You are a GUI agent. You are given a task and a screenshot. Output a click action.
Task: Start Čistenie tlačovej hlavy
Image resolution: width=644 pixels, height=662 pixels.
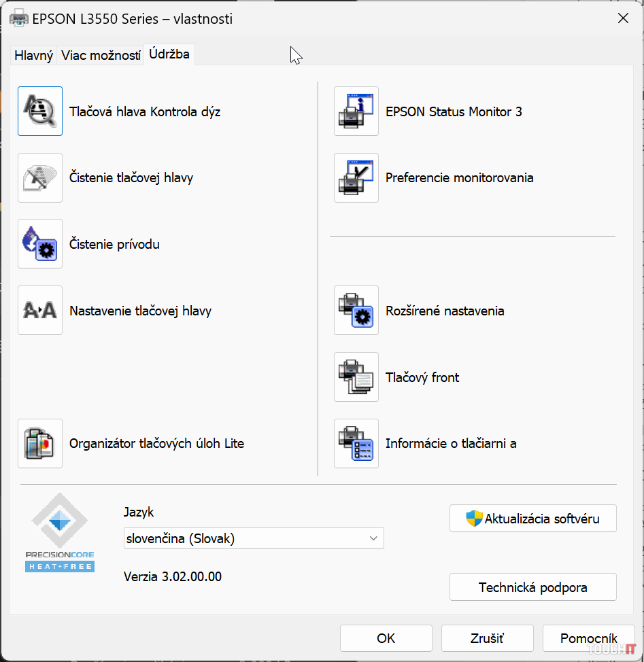click(39, 177)
